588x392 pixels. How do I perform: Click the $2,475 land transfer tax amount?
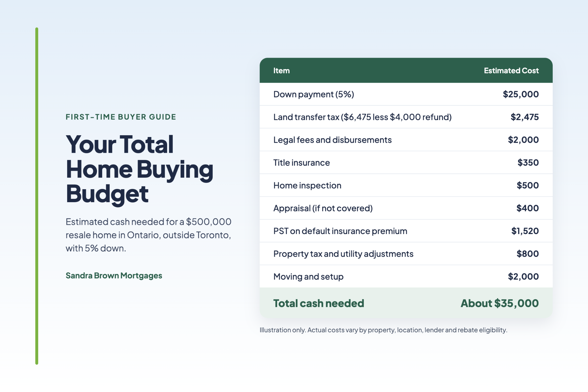525,117
